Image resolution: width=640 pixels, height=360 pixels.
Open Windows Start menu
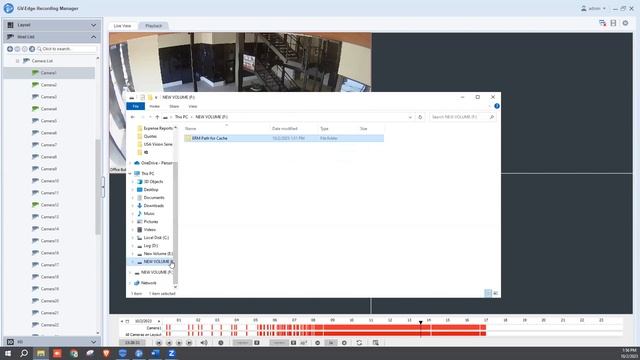[8, 353]
